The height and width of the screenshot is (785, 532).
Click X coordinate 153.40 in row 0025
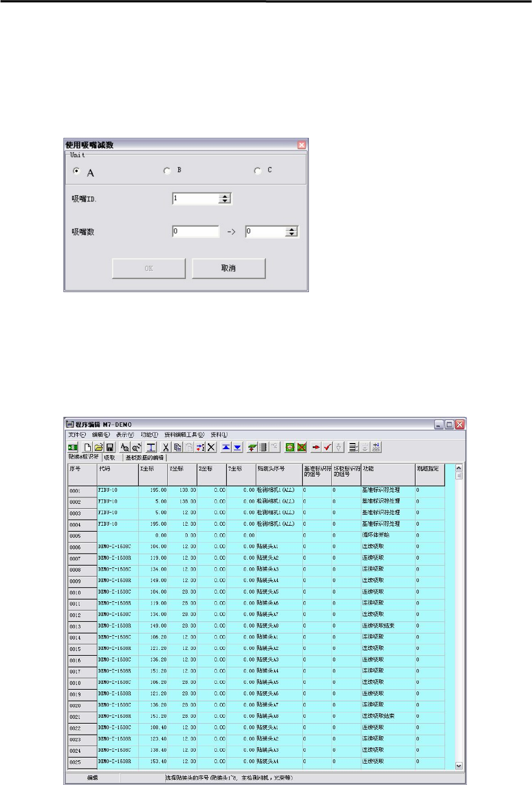153,761
